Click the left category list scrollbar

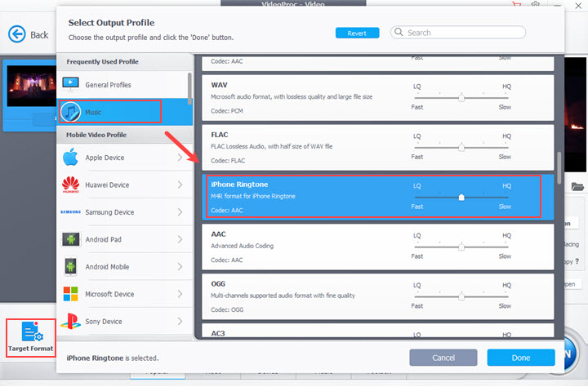(189, 88)
